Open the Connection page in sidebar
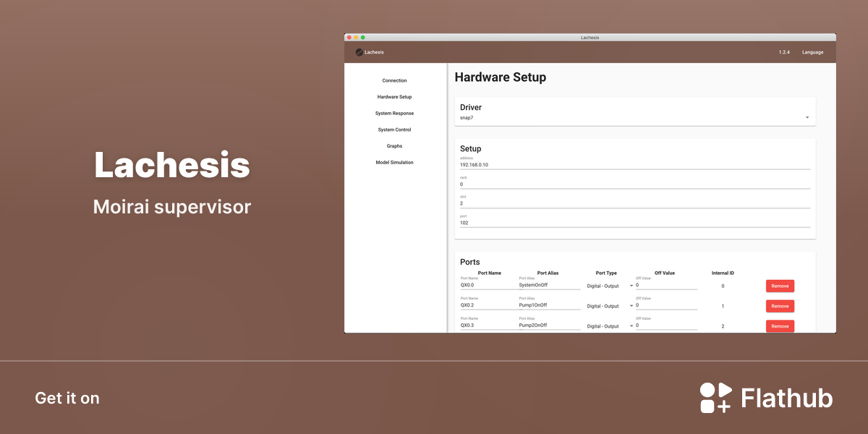This screenshot has width=868, height=434. pos(395,80)
